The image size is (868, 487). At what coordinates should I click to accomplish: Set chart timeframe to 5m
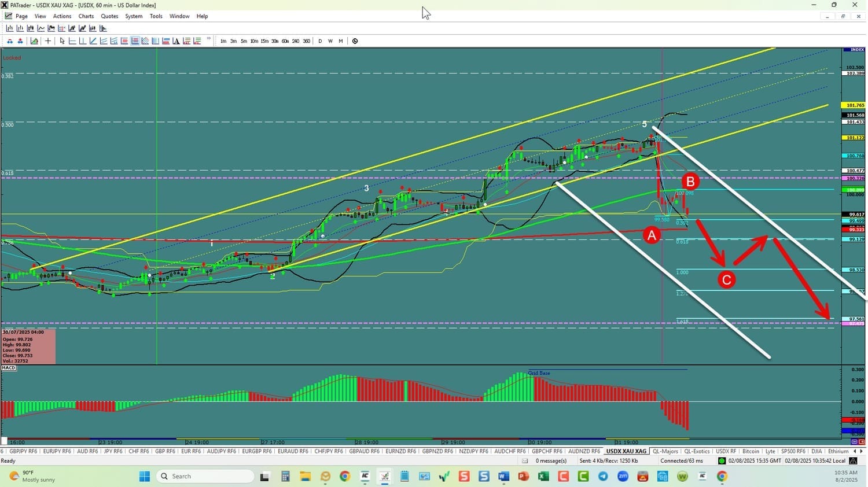pyautogui.click(x=244, y=41)
